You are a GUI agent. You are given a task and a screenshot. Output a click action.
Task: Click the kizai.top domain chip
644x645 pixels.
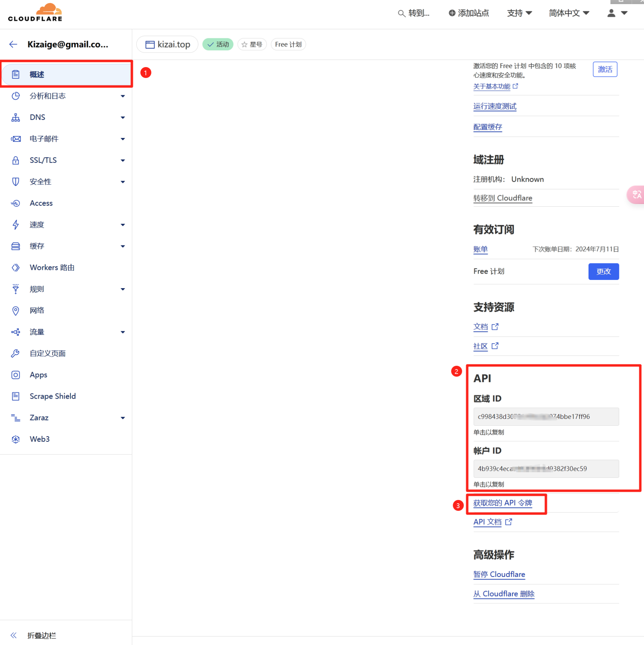167,44
